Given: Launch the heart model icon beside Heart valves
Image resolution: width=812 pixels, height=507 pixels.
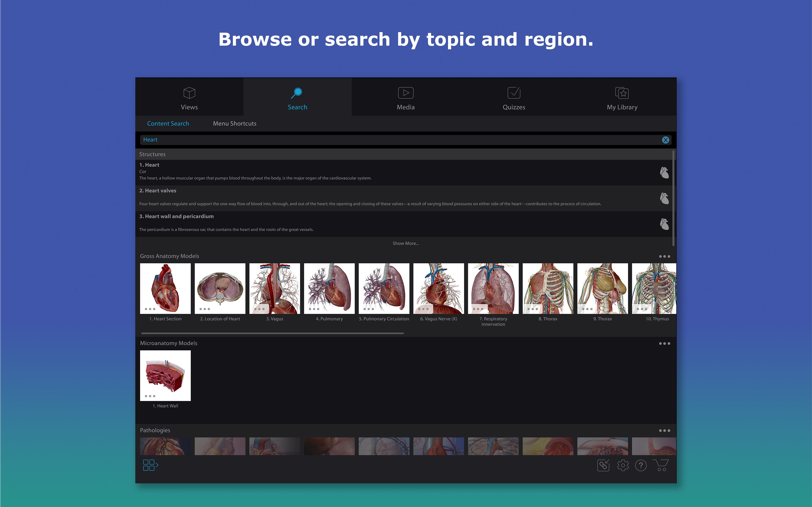Looking at the screenshot, I should click(x=665, y=198).
